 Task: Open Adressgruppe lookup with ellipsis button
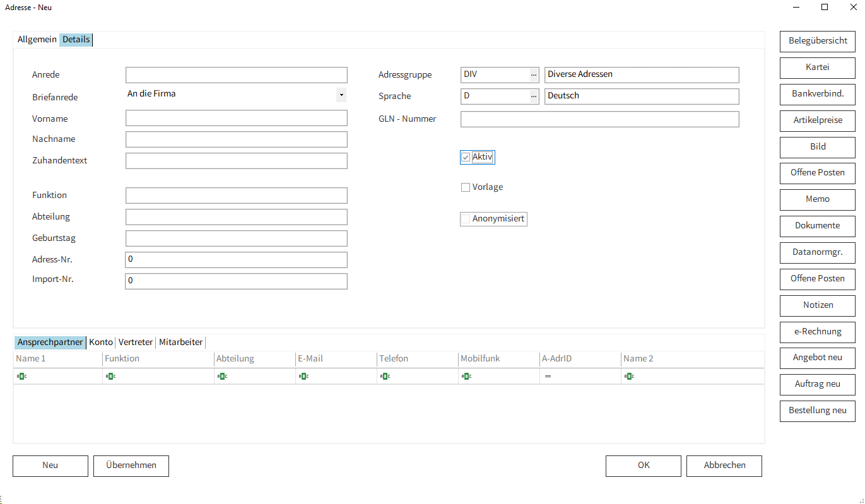533,75
